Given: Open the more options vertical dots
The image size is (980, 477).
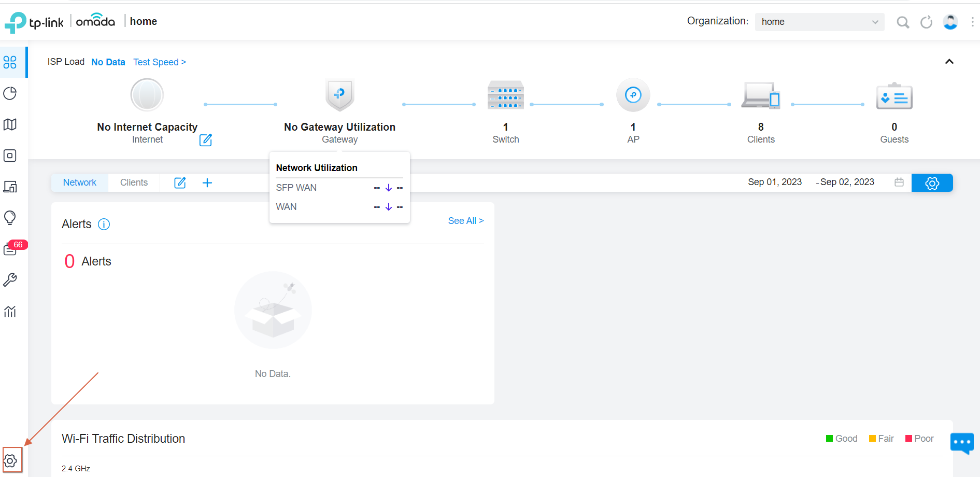Looking at the screenshot, I should (972, 22).
